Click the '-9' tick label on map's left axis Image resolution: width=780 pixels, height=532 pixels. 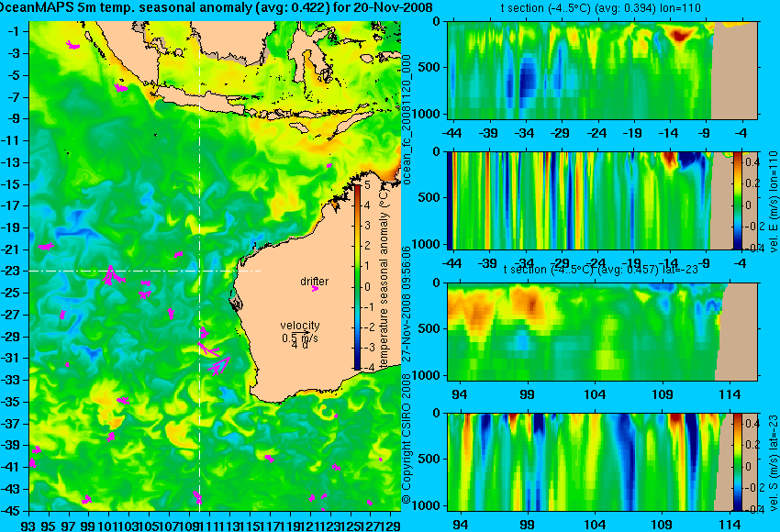pyautogui.click(x=16, y=118)
